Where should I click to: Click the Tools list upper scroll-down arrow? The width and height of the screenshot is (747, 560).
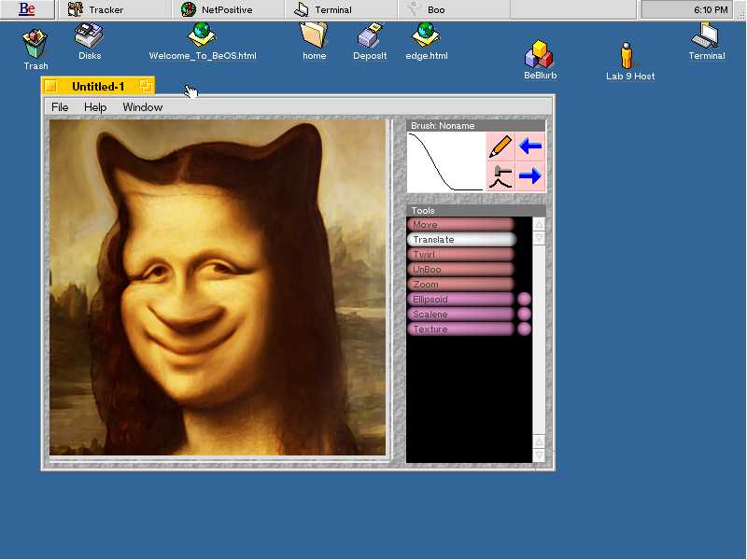point(539,238)
